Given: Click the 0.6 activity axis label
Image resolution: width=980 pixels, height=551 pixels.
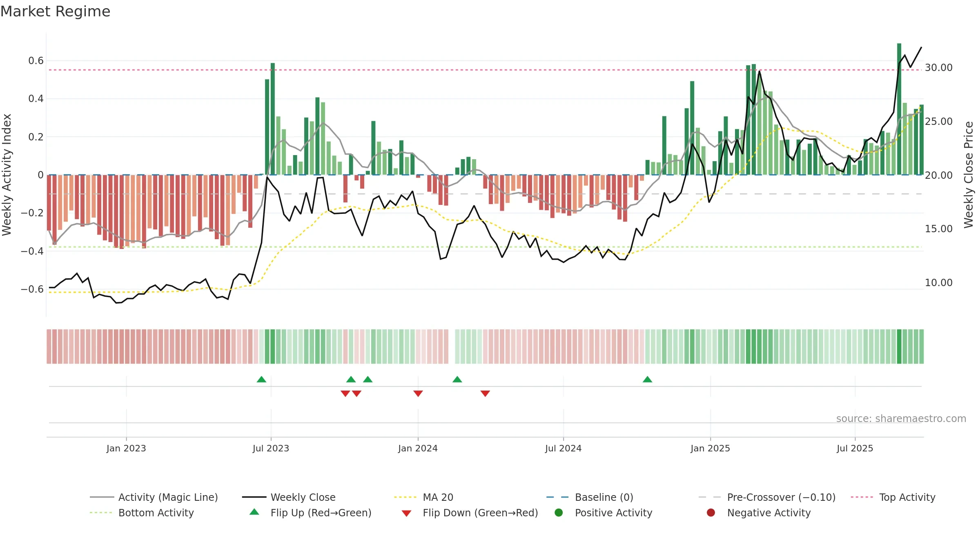Looking at the screenshot, I should [x=36, y=61].
